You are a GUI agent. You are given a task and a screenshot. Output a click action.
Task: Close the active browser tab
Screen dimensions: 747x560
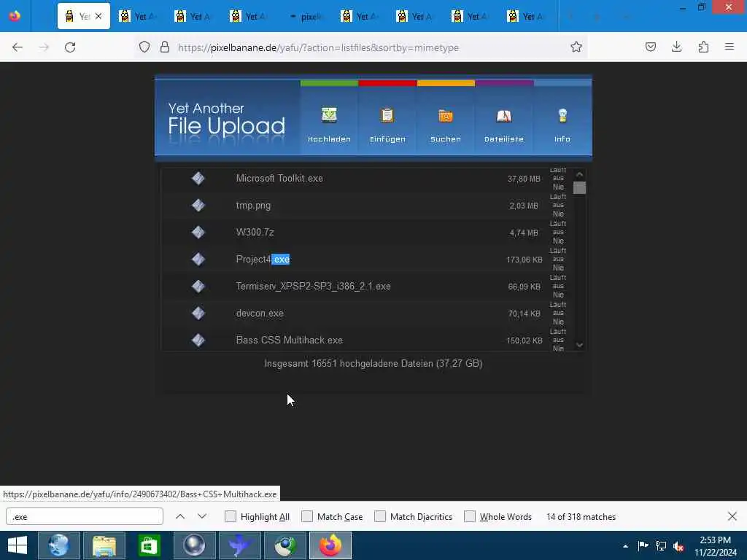pos(98,16)
